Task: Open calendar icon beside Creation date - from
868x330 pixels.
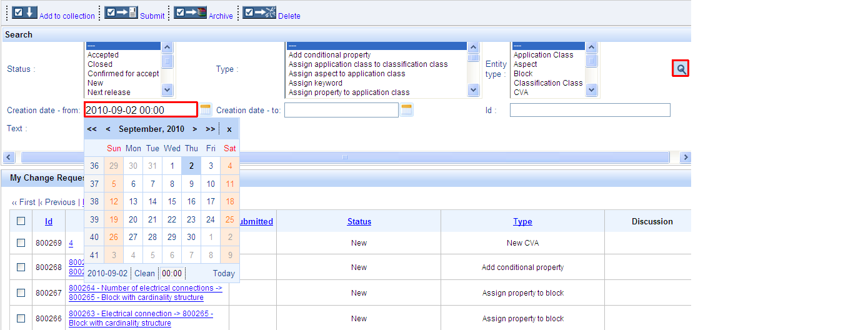Action: click(x=206, y=110)
